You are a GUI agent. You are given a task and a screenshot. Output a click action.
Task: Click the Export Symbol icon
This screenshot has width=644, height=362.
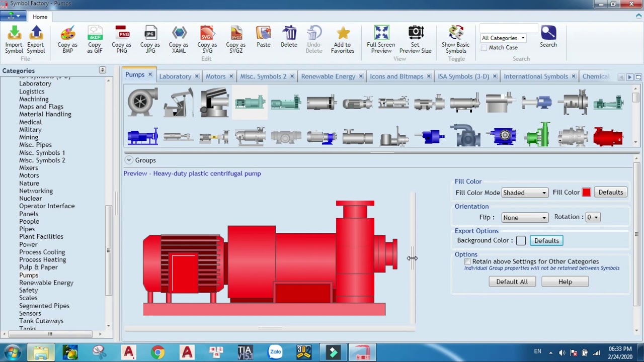[x=36, y=39]
